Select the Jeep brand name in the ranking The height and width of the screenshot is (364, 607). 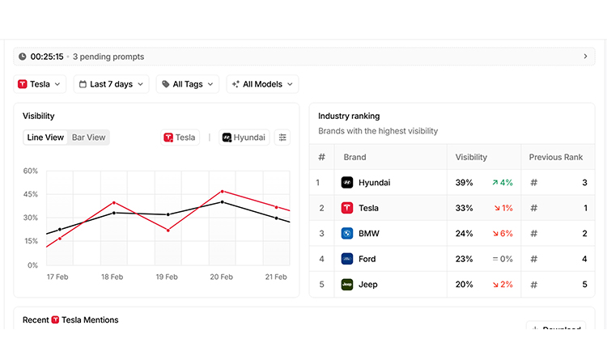(367, 284)
